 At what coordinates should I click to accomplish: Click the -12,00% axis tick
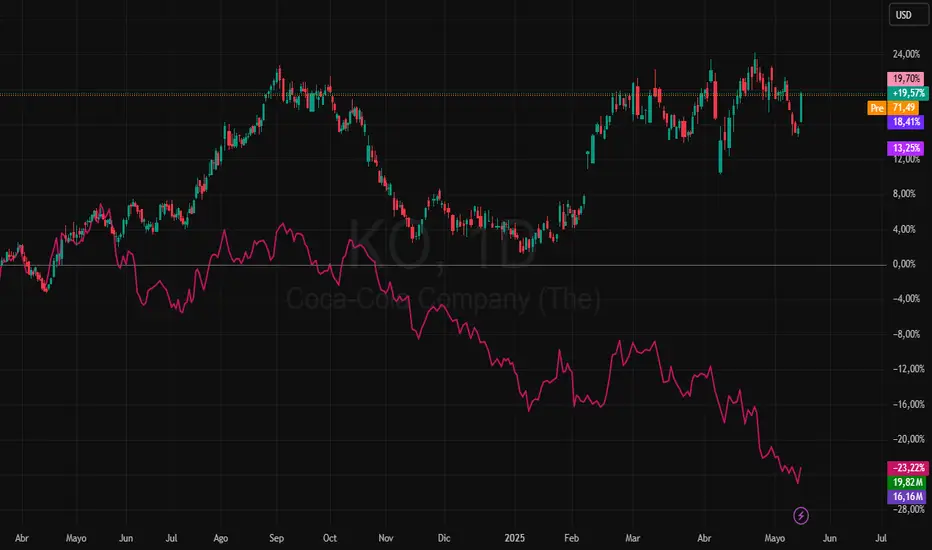pyautogui.click(x=908, y=369)
